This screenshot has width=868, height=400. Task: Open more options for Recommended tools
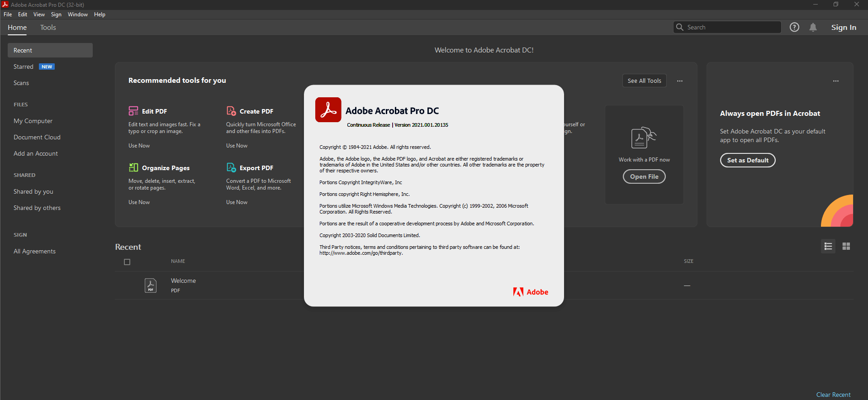click(x=680, y=81)
